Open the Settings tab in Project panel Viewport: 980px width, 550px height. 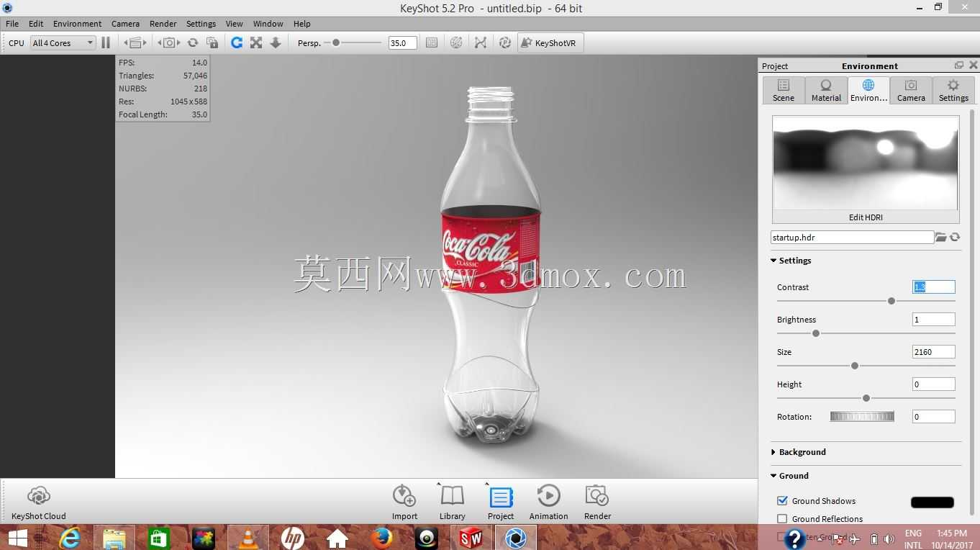coord(953,91)
